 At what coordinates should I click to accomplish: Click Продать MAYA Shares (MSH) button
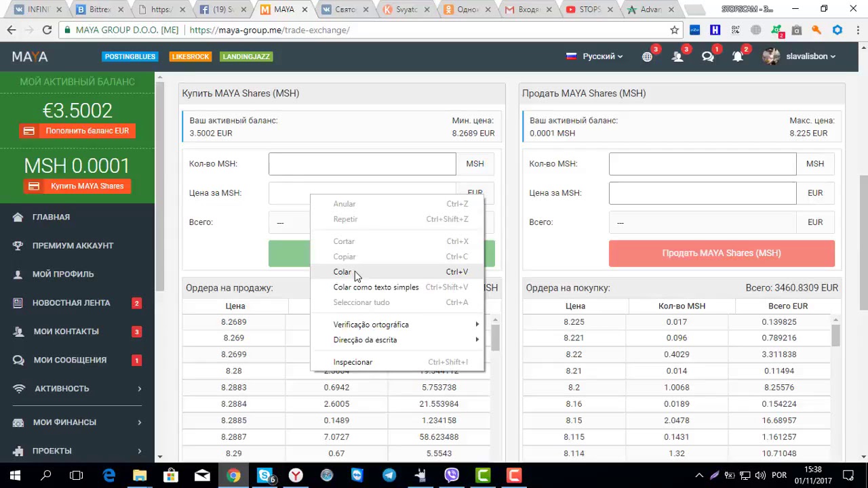tap(722, 253)
